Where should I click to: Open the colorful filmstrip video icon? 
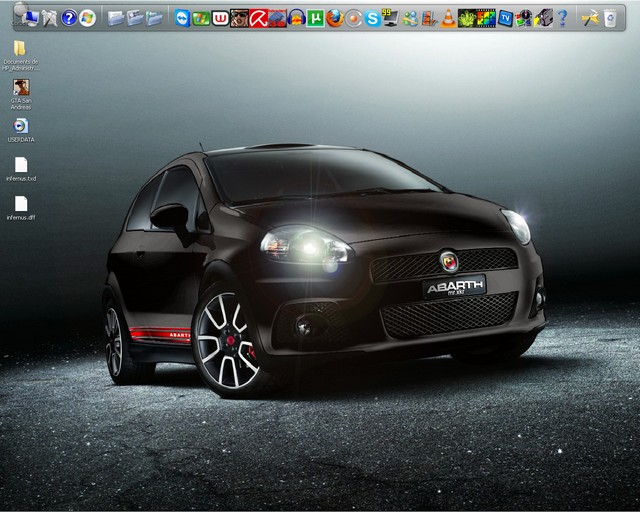486,18
